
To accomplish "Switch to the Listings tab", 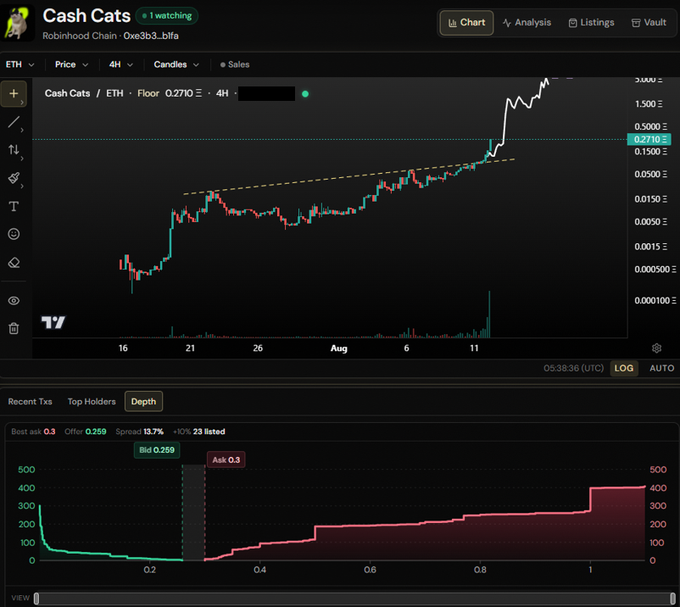I will 592,23.
